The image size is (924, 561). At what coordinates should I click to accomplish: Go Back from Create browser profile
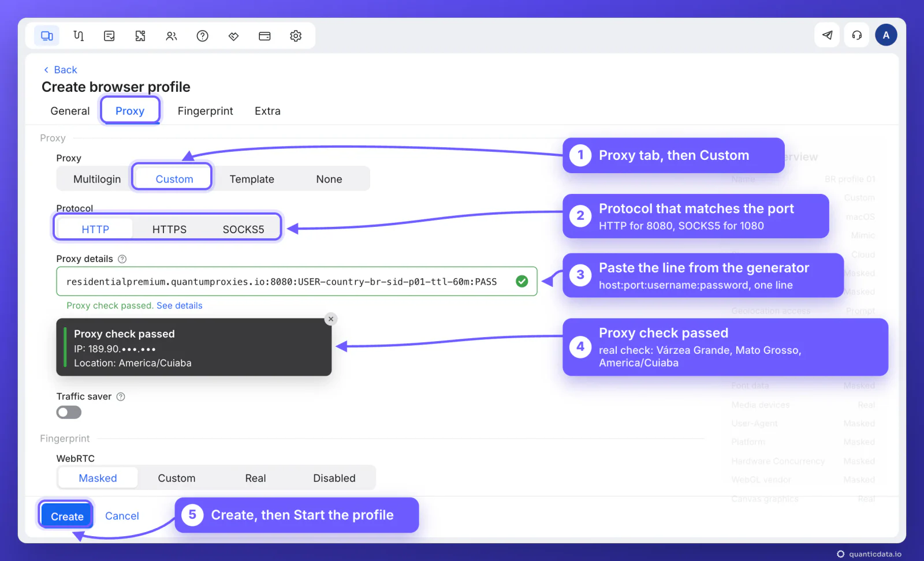coord(60,70)
